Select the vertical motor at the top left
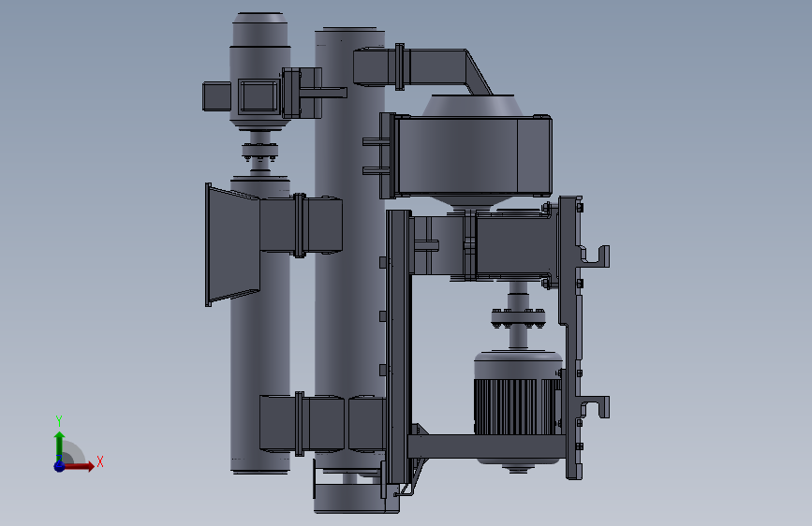The width and height of the screenshot is (812, 526). tap(260, 72)
